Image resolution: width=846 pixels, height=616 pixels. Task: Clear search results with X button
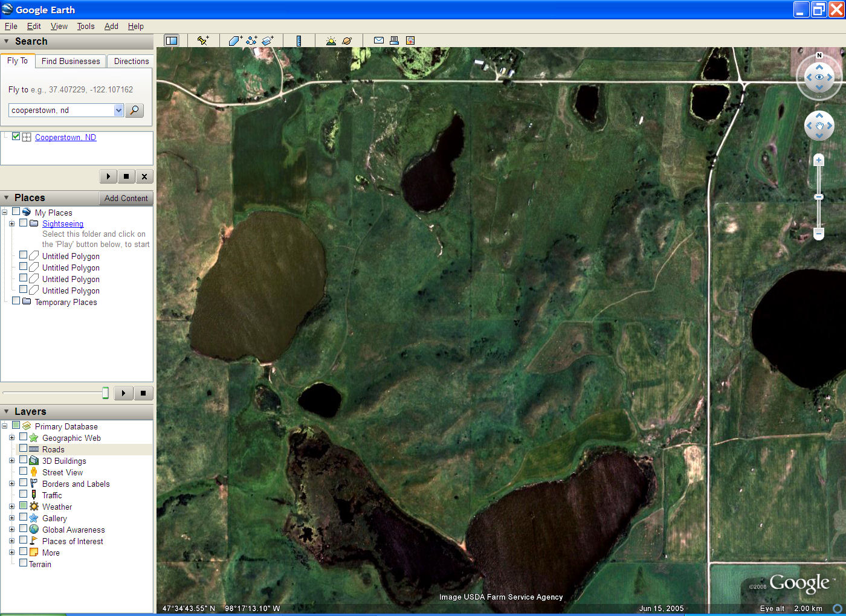click(144, 176)
